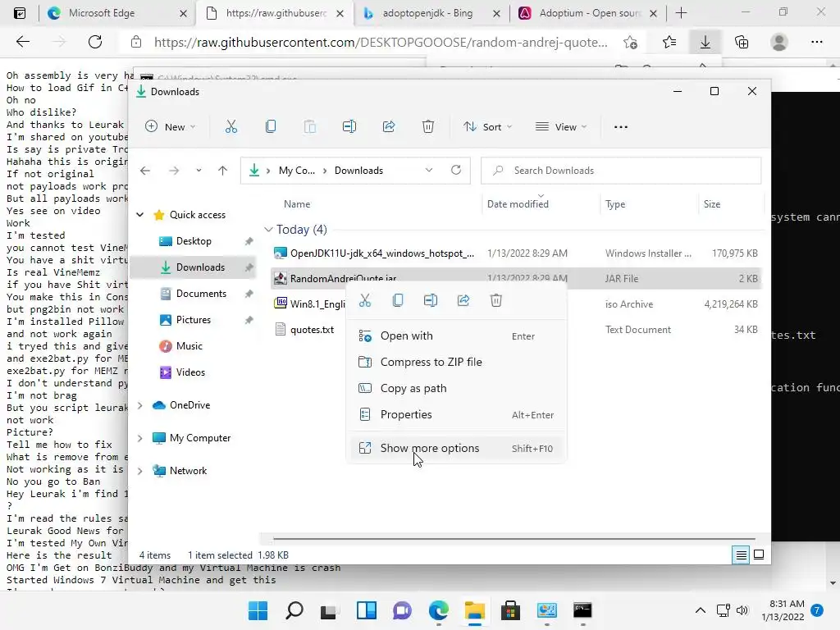This screenshot has height=630, width=840.
Task: Expand address bar history dropdown
Action: pyautogui.click(x=428, y=170)
